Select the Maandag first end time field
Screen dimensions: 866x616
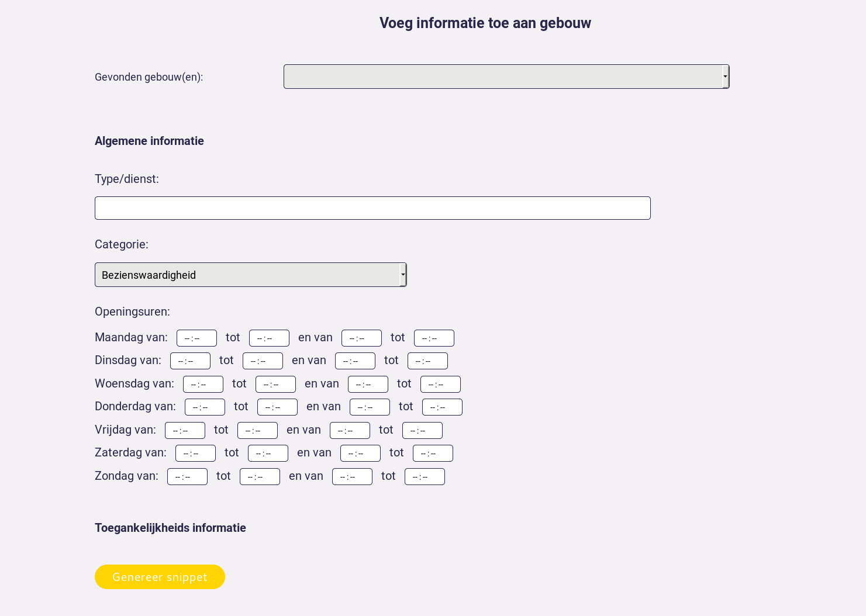tap(269, 338)
